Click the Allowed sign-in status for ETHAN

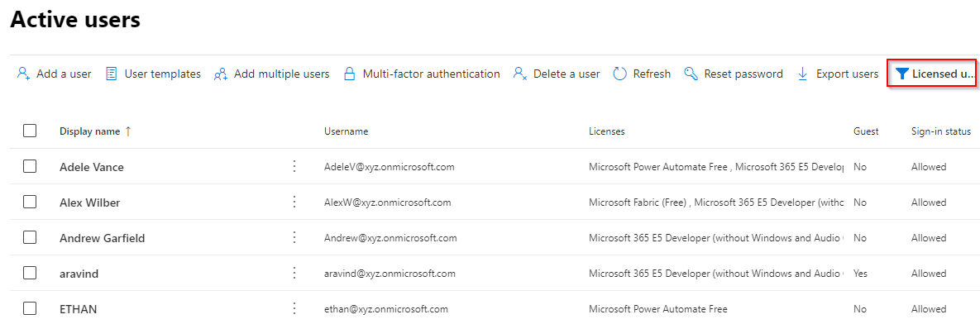[x=929, y=310]
